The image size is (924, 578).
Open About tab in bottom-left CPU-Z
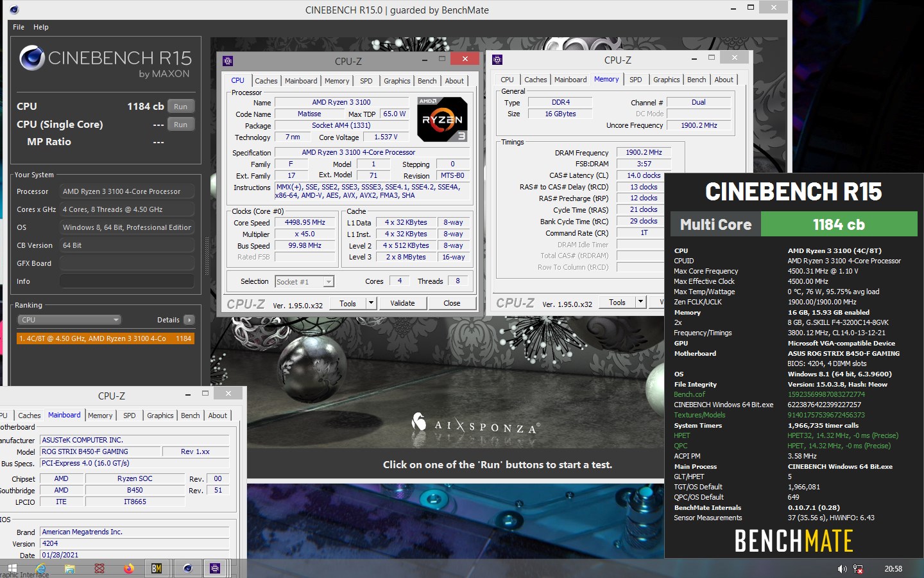[218, 416]
